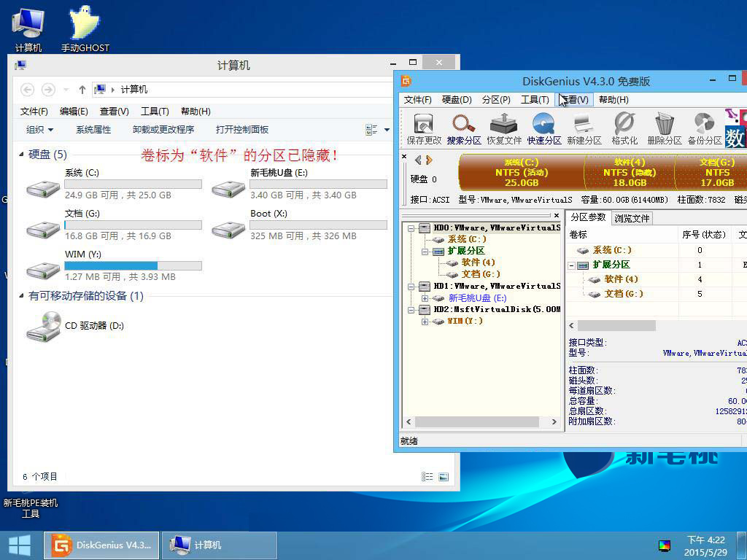Open DiskGenius 分区(P) menu
This screenshot has width=747, height=560.
tap(496, 99)
